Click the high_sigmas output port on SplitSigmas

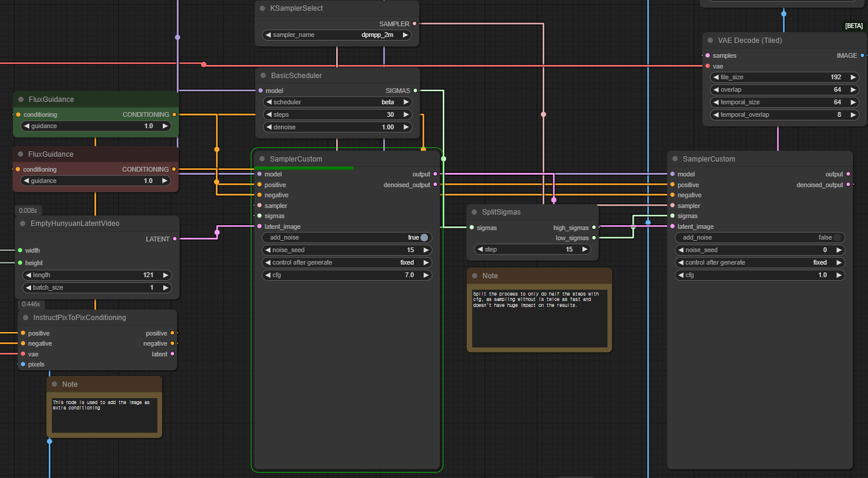(x=594, y=228)
